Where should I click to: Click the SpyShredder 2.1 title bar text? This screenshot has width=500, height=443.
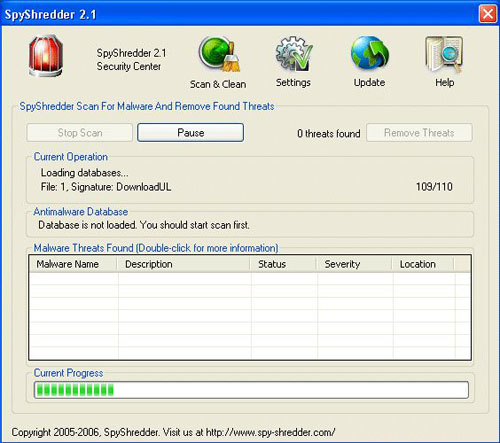[x=50, y=14]
